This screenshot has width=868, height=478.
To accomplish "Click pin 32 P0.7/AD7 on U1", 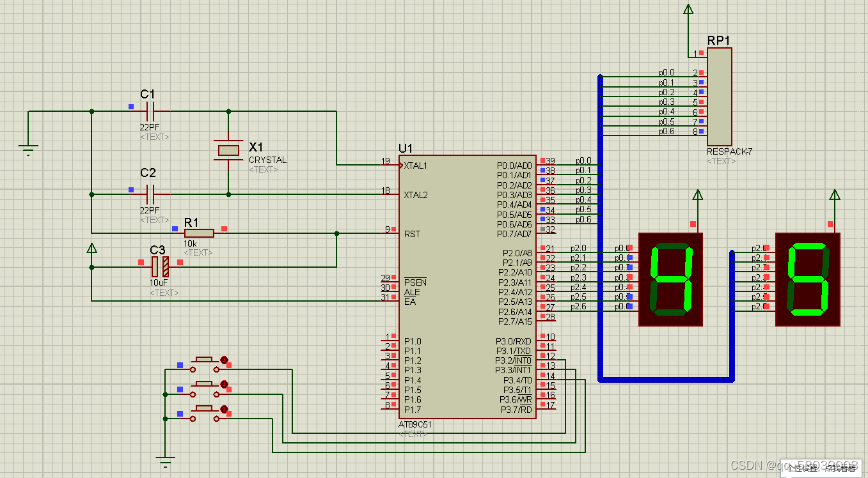I will (548, 233).
